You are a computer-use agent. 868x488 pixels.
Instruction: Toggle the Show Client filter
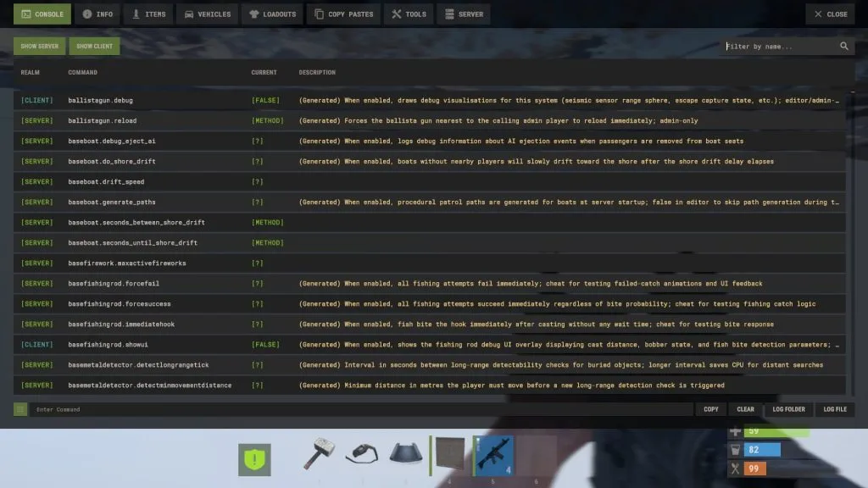[x=95, y=47]
